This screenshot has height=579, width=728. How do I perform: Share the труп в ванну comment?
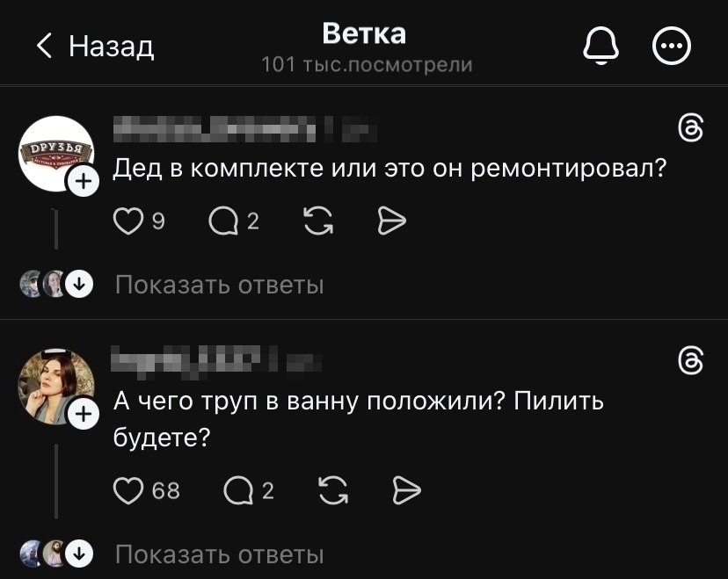tap(406, 490)
